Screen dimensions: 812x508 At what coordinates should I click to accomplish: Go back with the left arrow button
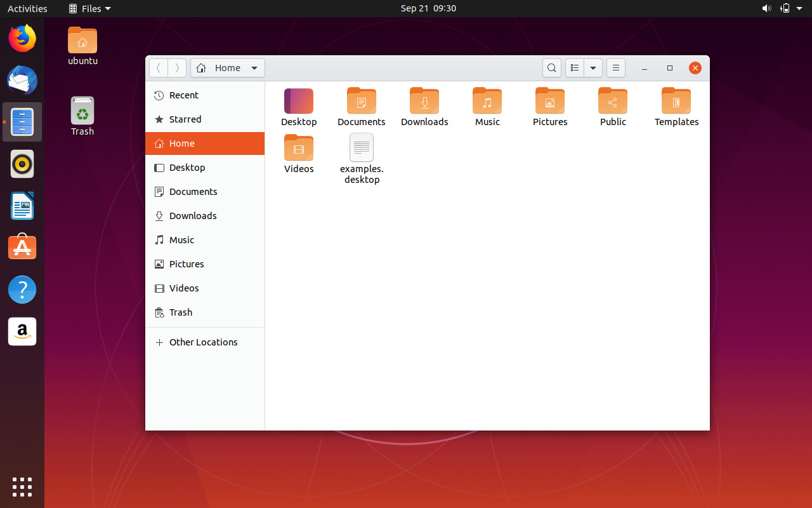[159, 68]
